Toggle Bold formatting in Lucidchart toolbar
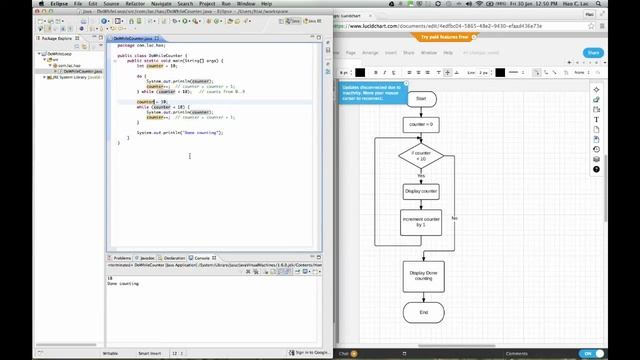 coord(376,73)
